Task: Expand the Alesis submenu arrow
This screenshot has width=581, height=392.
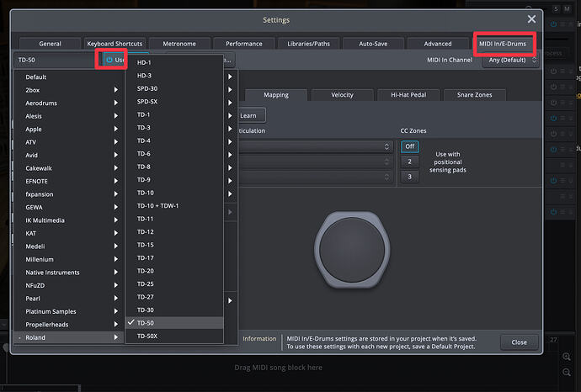Action: (x=116, y=116)
